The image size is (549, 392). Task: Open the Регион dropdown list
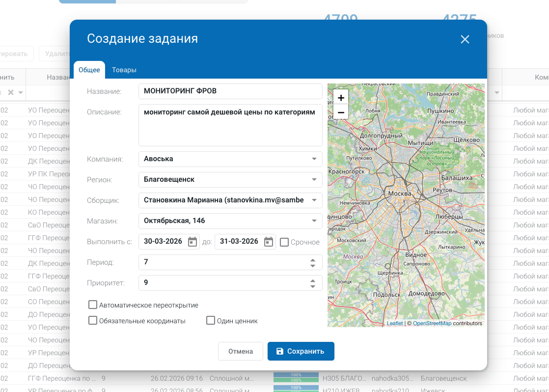314,180
